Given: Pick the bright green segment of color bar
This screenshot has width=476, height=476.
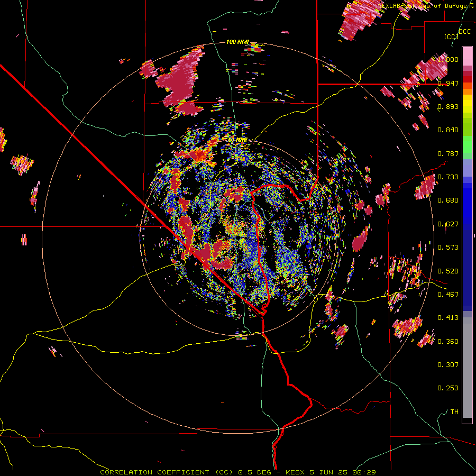Looking at the screenshot, I should pyautogui.click(x=467, y=144).
